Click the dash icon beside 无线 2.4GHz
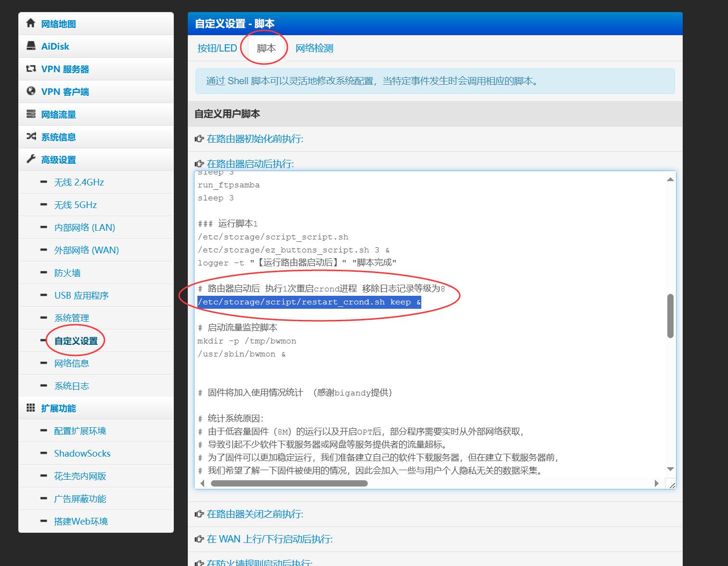This screenshot has height=566, width=728. (x=44, y=182)
